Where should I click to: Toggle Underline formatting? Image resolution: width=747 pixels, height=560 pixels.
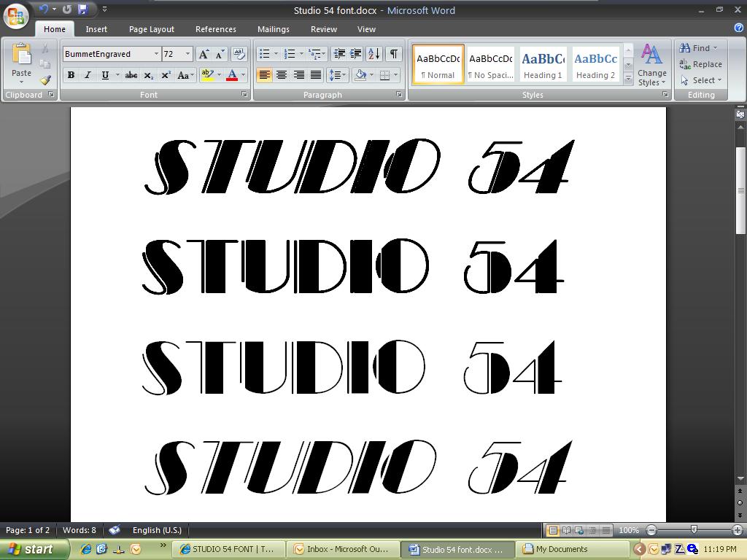pyautogui.click(x=105, y=75)
